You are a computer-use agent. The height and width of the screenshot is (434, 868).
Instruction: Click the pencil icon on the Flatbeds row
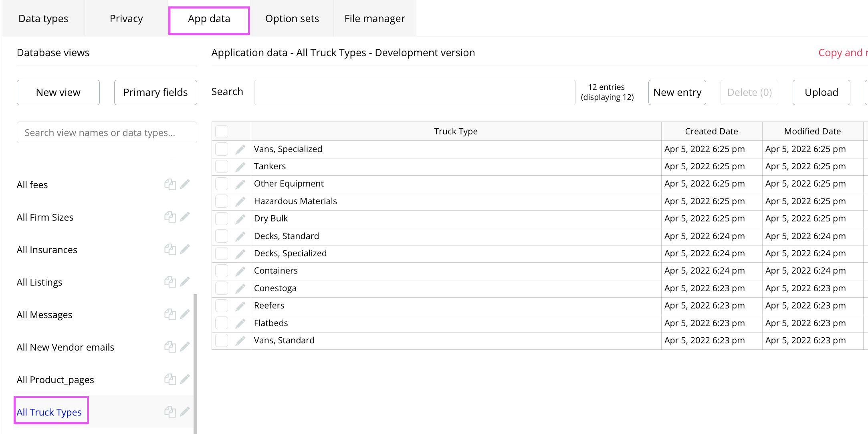click(x=240, y=324)
